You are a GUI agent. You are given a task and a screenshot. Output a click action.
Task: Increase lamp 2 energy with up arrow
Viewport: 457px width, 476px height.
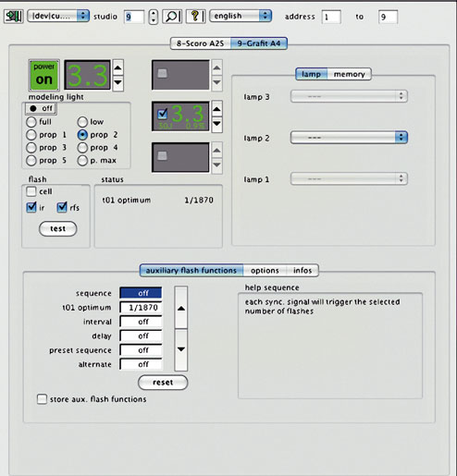[x=216, y=109]
